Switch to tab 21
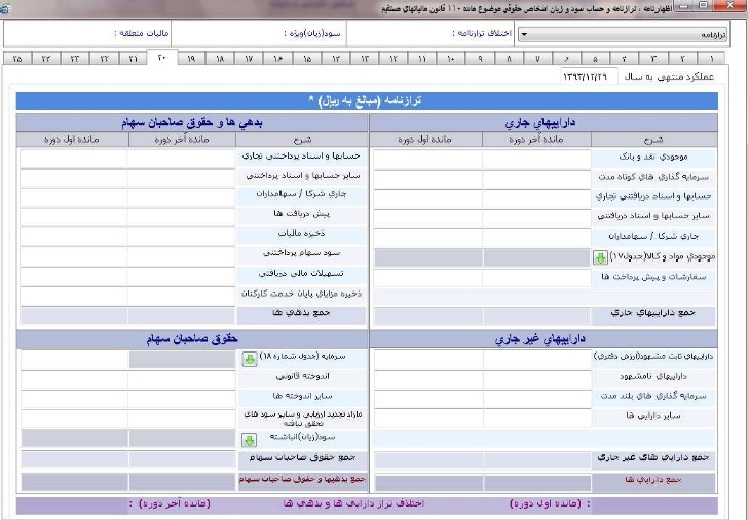The height and width of the screenshot is (520, 748). [x=133, y=59]
